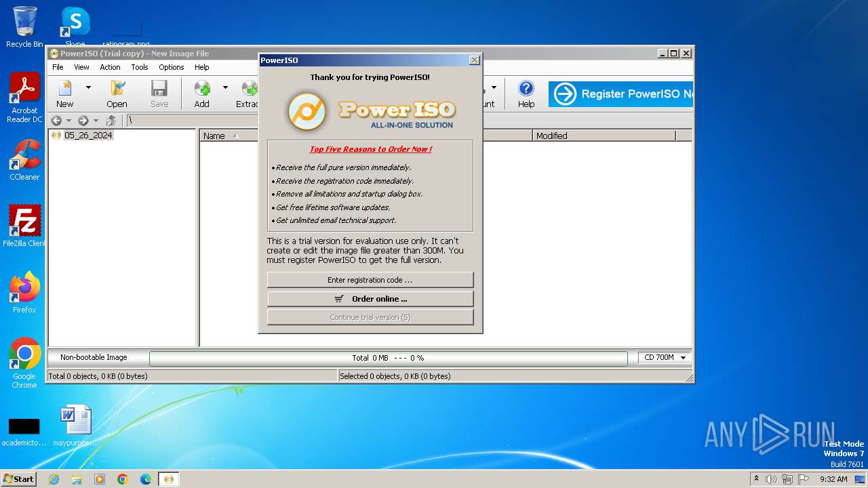
Task: Click the Up folder icon
Action: [x=111, y=121]
